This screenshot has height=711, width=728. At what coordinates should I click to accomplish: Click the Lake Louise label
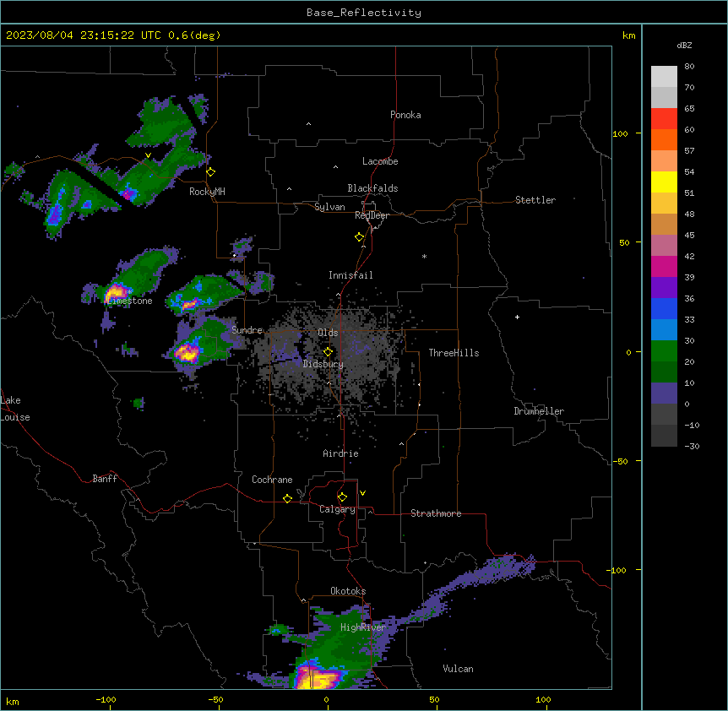[x=15, y=409]
